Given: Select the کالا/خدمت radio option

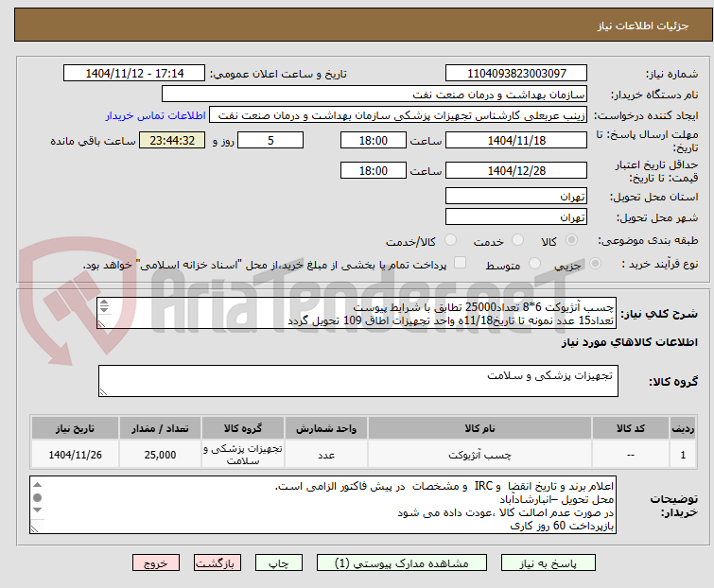Looking at the screenshot, I should pos(450,240).
